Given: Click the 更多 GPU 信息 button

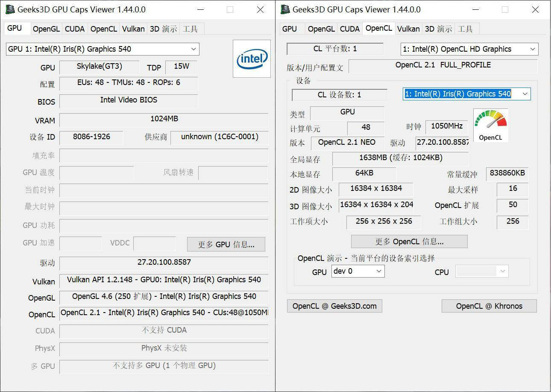Looking at the screenshot, I should click(x=226, y=244).
